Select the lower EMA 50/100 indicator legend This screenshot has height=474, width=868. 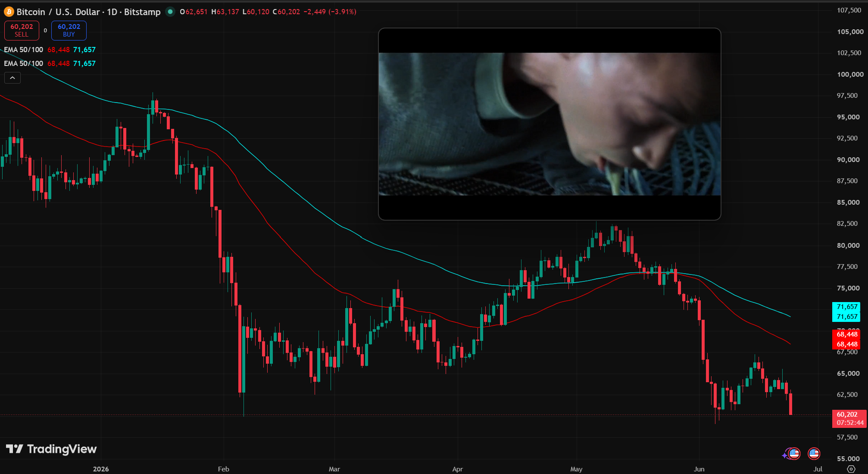(x=23, y=64)
